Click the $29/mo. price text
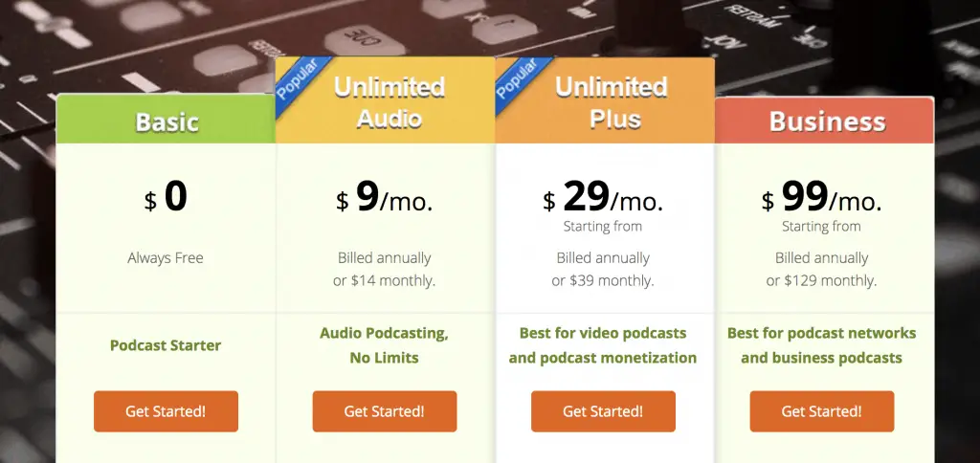 [603, 197]
